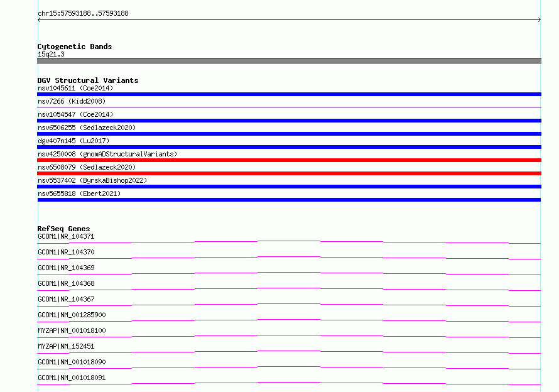Screen dimensions: 559x392
Task: Click transcript label MYZAP|NM_001018100
Action: (x=72, y=330)
